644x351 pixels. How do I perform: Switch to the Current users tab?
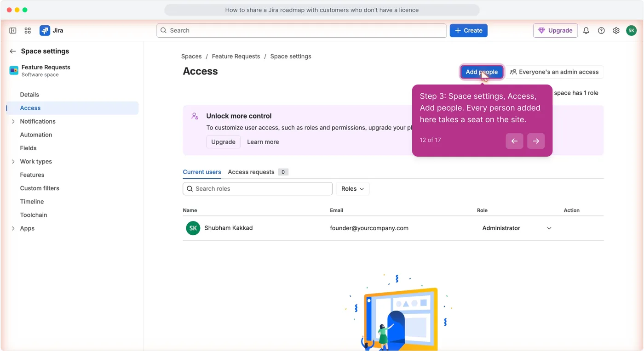coord(202,172)
